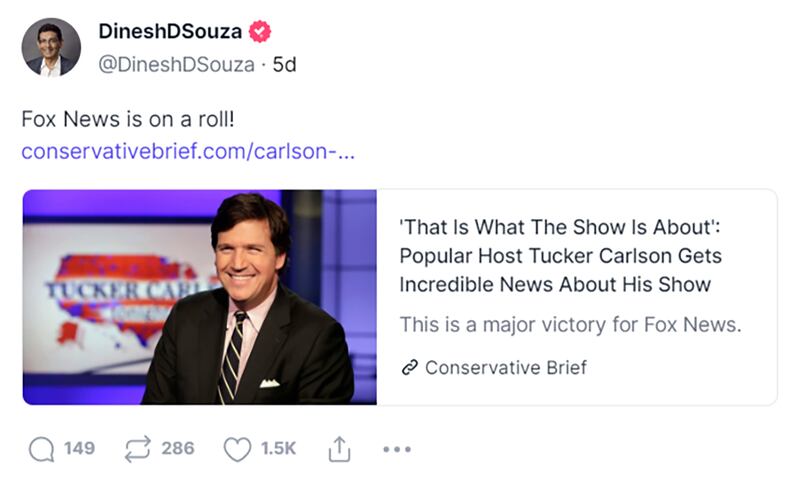Click the 149 replies count
Viewport: 800px width, 487px height.
[x=79, y=449]
